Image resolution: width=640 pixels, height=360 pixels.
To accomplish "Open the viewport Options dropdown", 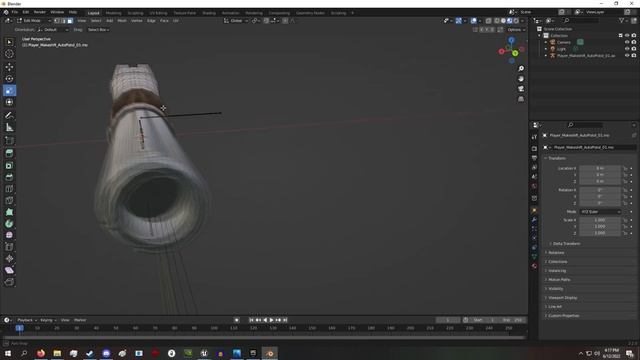I will [516, 30].
